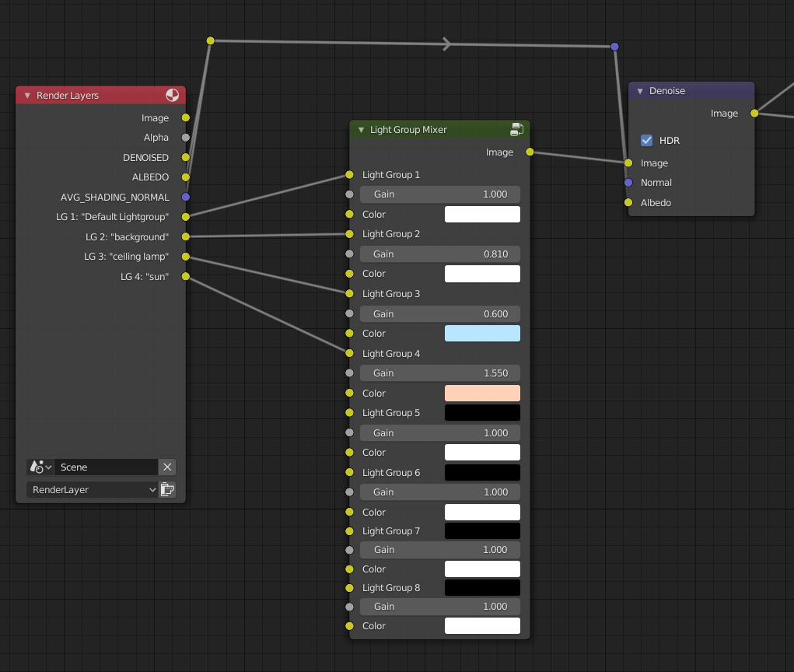Click the Gain 0.810 field

pyautogui.click(x=439, y=254)
